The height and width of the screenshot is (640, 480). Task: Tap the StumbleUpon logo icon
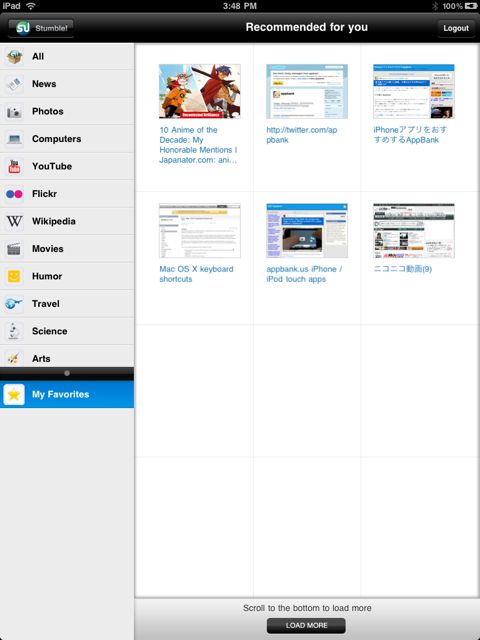click(23, 28)
